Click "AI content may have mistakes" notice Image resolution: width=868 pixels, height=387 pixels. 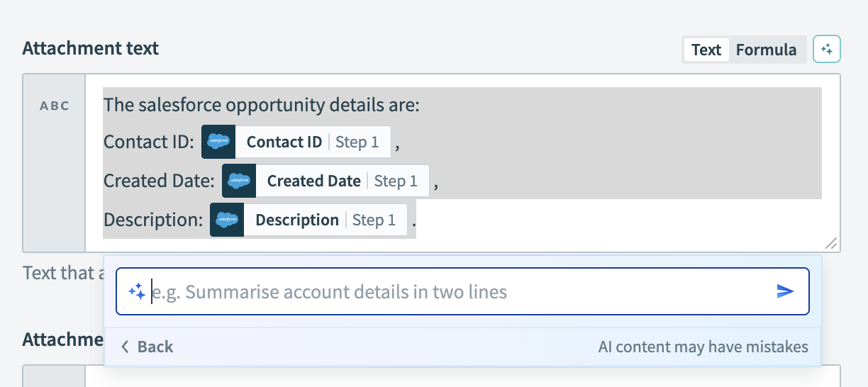click(703, 347)
